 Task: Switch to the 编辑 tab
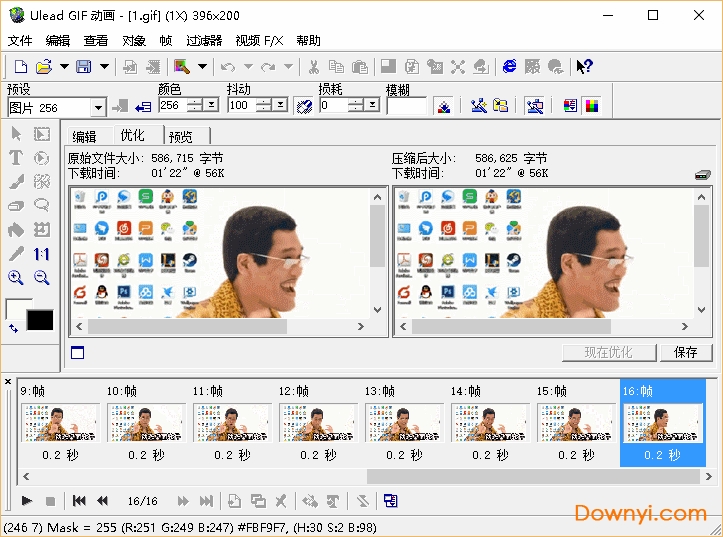[x=85, y=136]
